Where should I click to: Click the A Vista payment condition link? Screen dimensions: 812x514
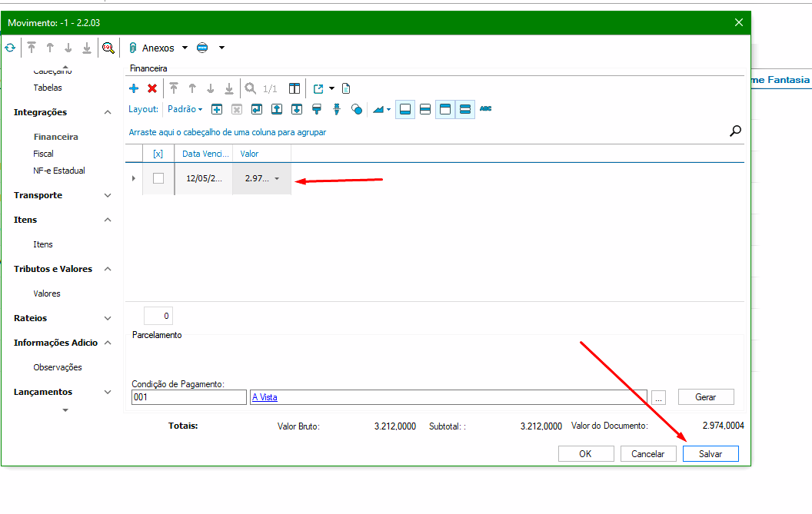point(265,397)
